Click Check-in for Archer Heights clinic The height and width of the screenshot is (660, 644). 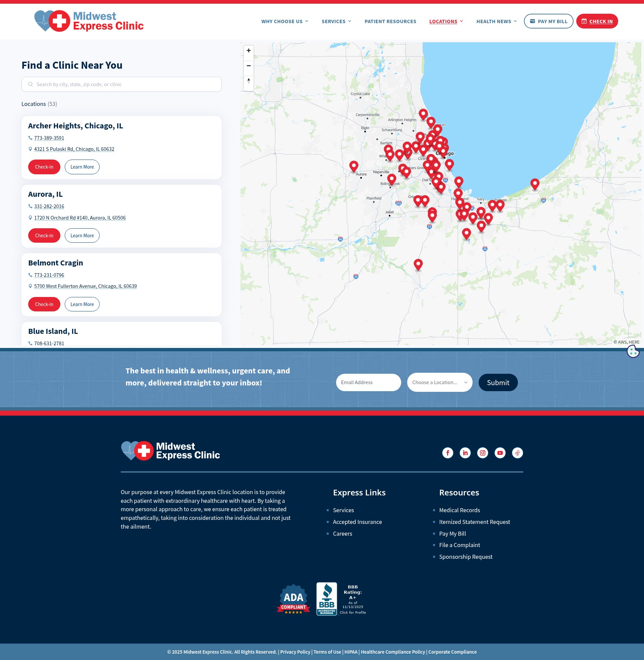coord(44,167)
